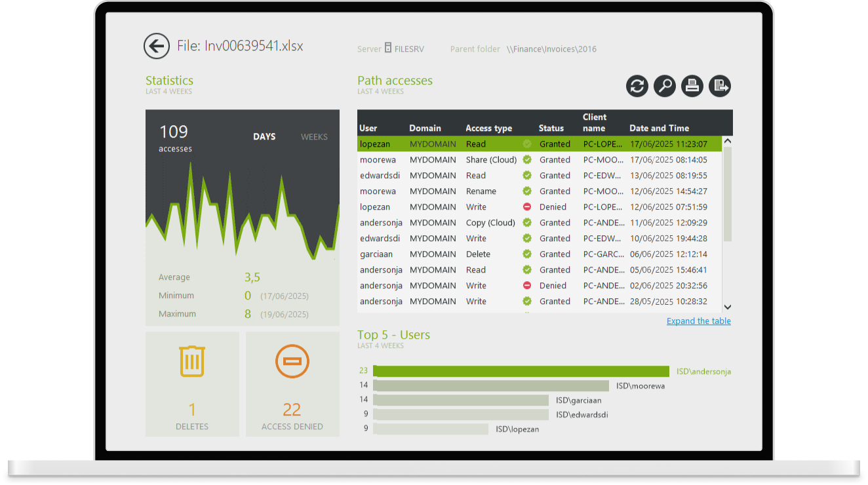The height and width of the screenshot is (485, 868).
Task: Select the lopezan Read row at 11:23:07
Action: pyautogui.click(x=540, y=144)
